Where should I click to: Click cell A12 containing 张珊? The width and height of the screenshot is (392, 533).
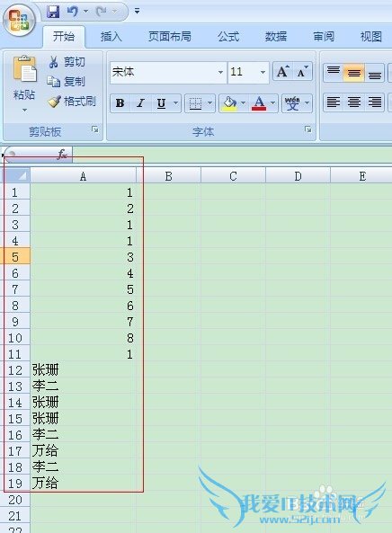tap(84, 370)
